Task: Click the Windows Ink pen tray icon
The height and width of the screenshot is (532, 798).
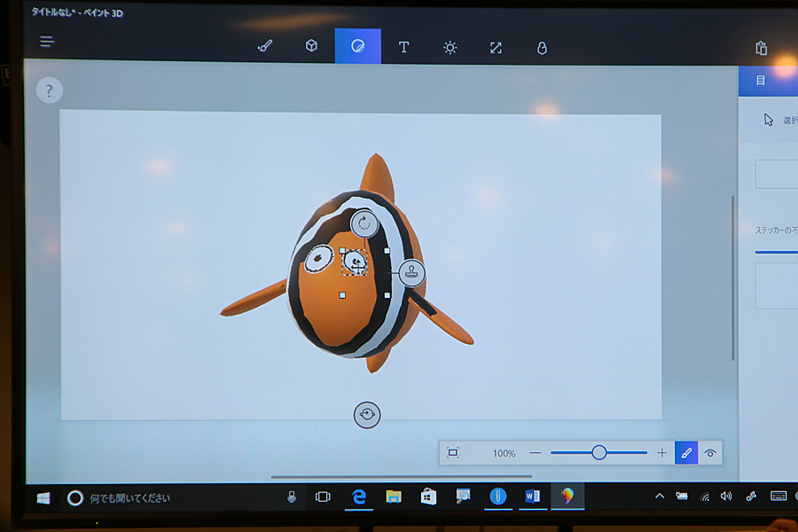Action: click(751, 496)
